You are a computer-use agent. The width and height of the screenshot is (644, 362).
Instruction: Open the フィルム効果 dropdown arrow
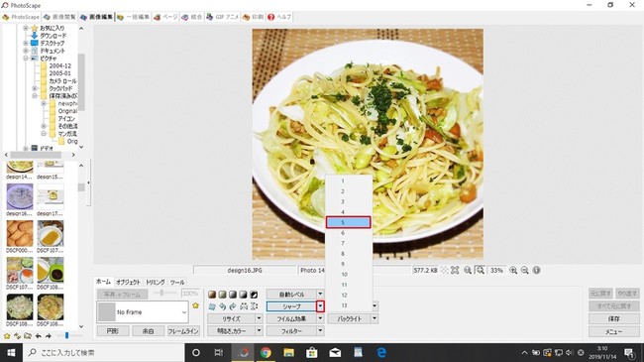pos(320,318)
